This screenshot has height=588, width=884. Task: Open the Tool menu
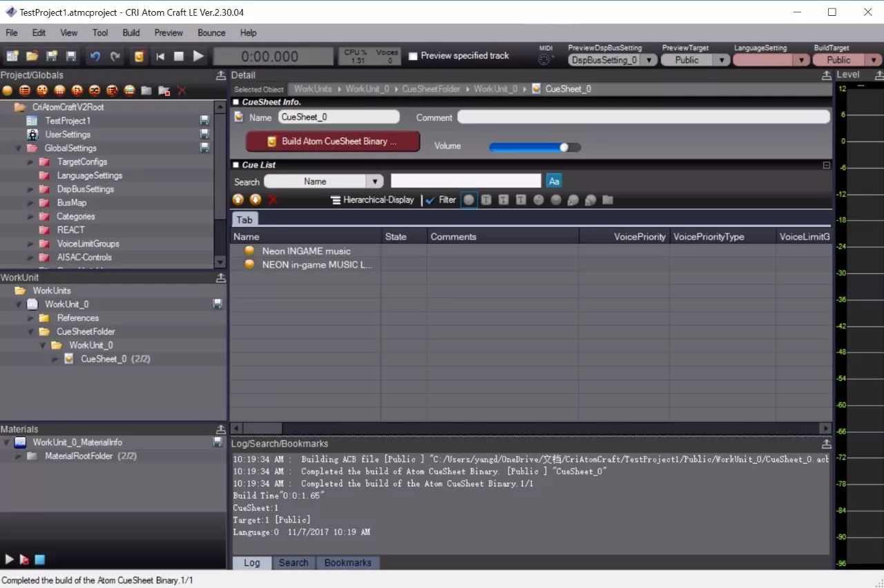pos(100,32)
